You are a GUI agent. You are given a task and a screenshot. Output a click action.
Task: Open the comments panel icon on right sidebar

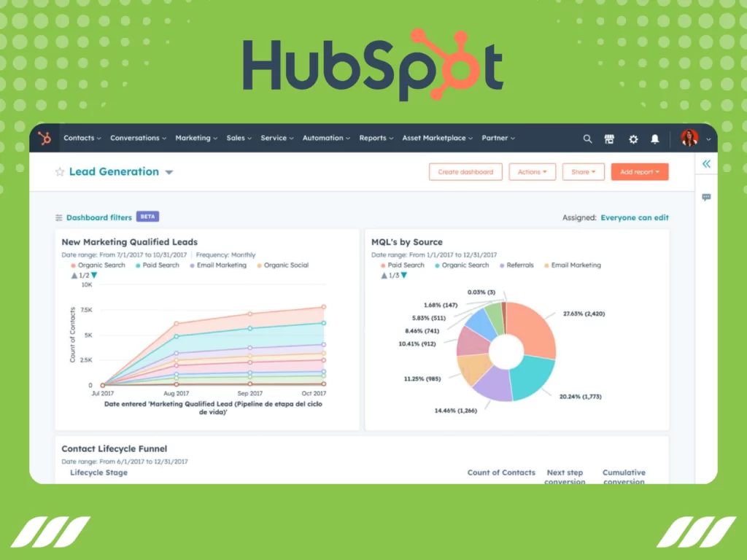pyautogui.click(x=705, y=198)
